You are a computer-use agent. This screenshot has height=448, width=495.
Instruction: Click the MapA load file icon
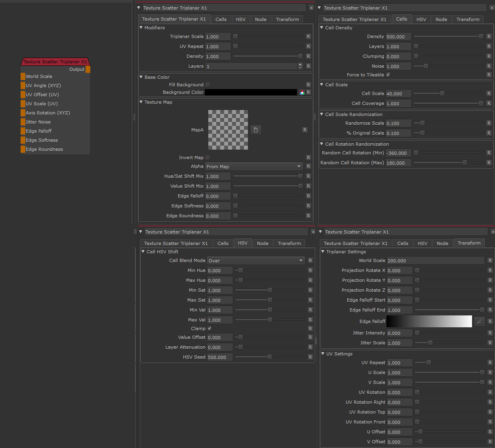click(x=256, y=130)
